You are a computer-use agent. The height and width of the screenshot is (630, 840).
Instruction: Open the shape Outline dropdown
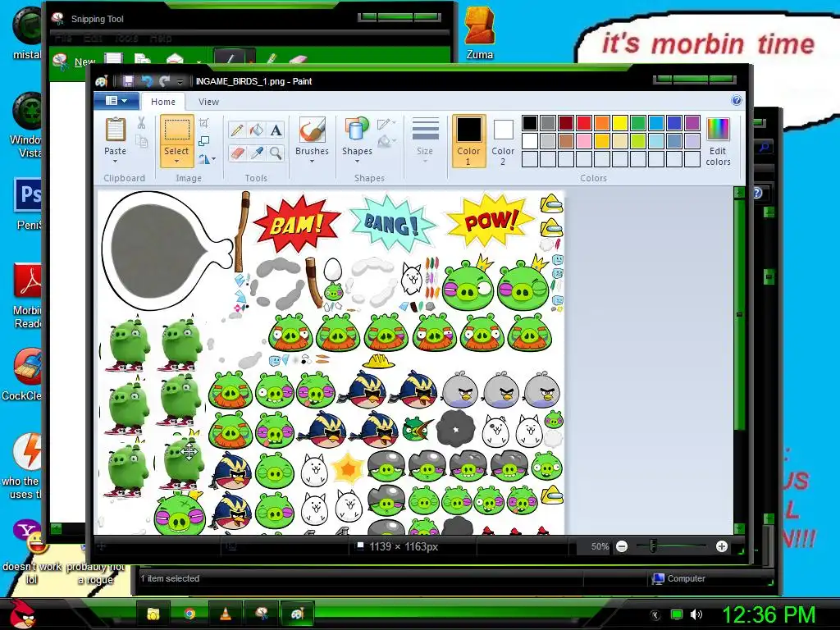pyautogui.click(x=387, y=124)
